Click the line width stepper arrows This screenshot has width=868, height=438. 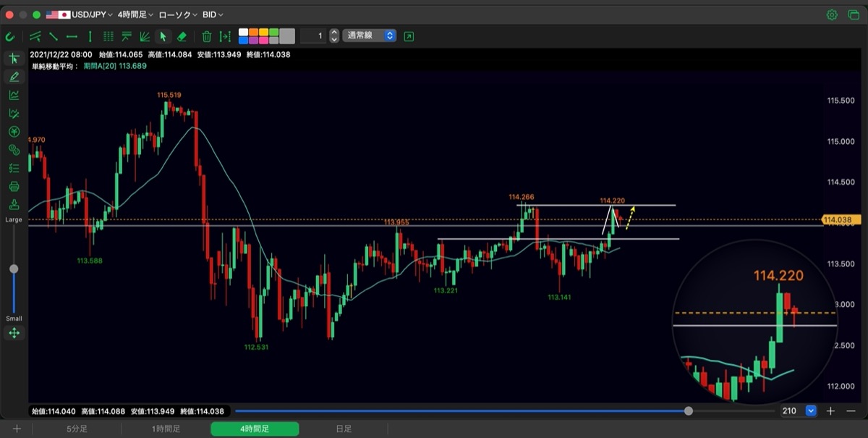(x=333, y=35)
